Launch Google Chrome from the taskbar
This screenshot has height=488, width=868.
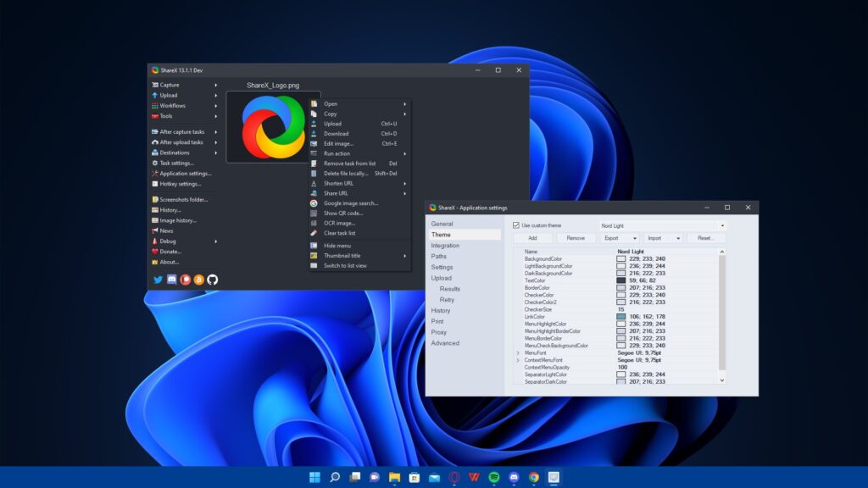(x=534, y=477)
